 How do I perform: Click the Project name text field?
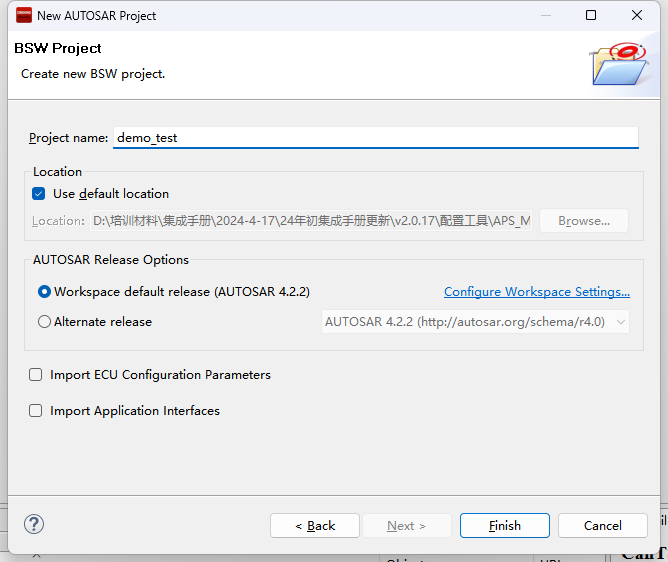(375, 138)
